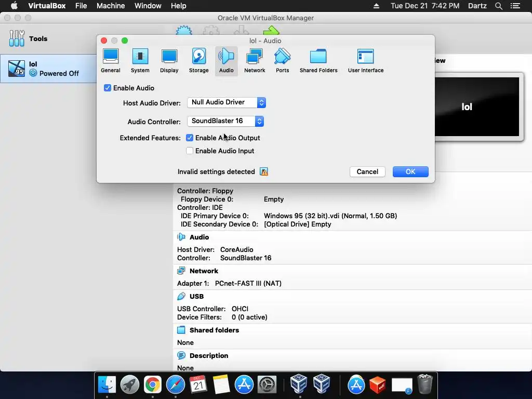Click the green Start arrow toolbar icon
Screen dimensions: 532x399
[271, 31]
